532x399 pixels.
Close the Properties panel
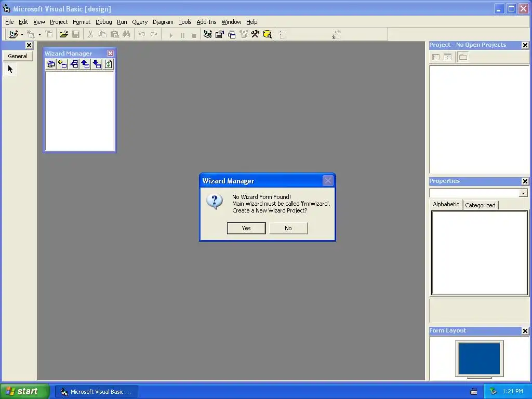(525, 181)
